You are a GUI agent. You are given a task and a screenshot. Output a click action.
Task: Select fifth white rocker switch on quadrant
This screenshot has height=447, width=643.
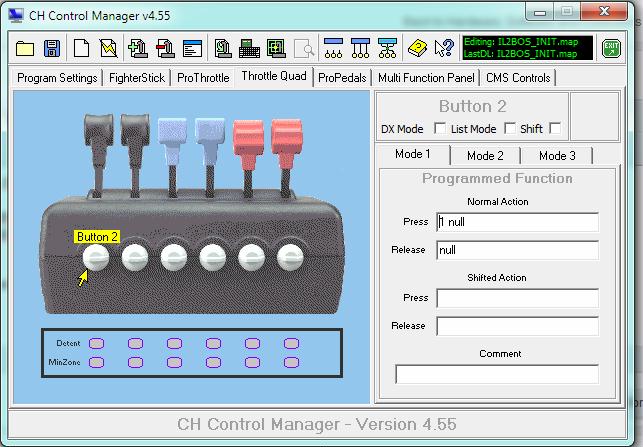point(251,258)
